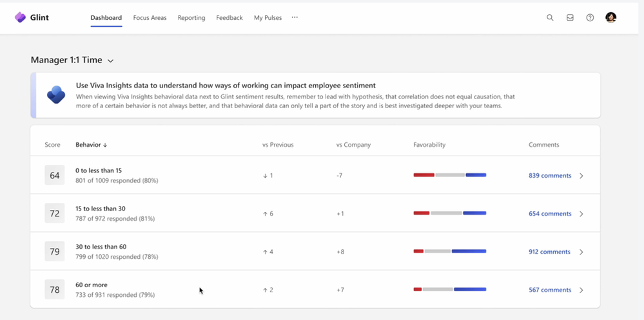Select '60 or more' row title
Viewport: 644px width, 320px height.
[92, 285]
